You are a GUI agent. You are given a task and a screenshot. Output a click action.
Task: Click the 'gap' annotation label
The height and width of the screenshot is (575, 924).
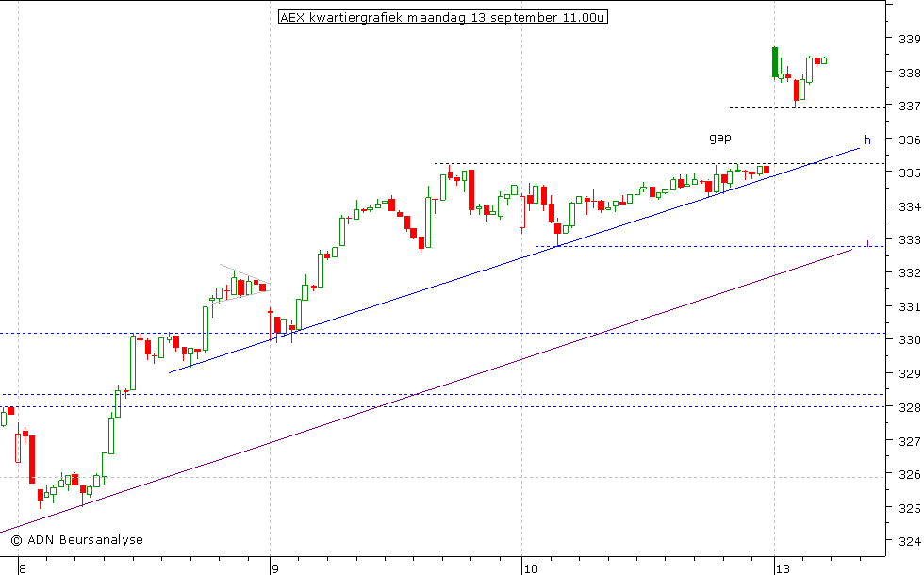click(719, 139)
